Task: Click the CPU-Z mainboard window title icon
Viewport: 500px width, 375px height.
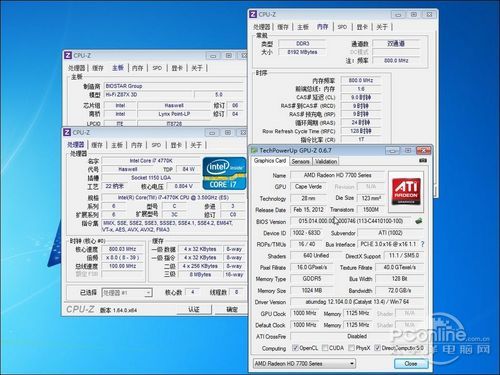Action: [68, 55]
